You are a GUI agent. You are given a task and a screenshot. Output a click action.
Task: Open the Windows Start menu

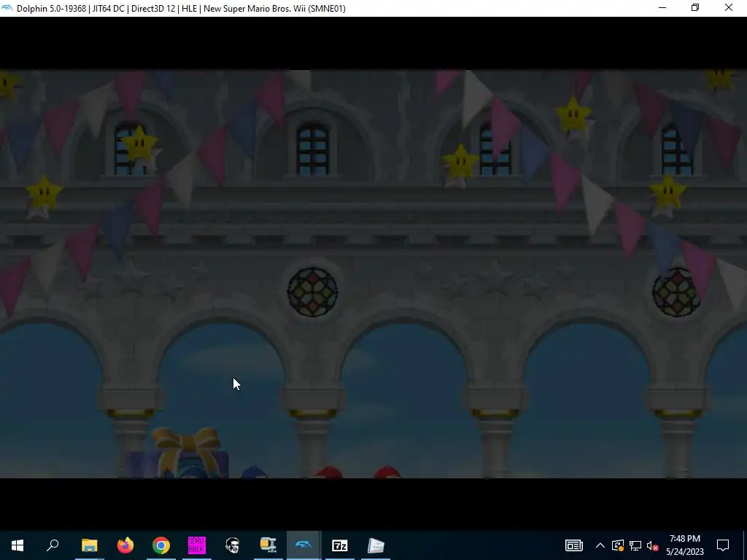click(18, 545)
